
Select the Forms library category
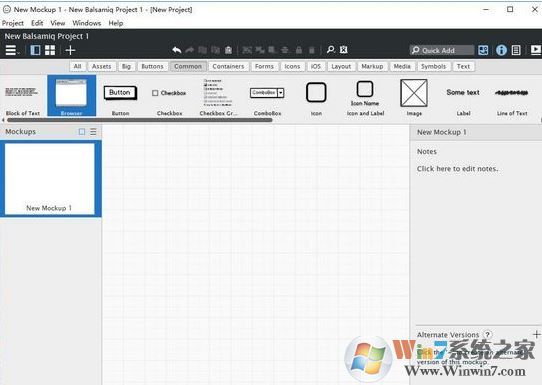tap(264, 66)
